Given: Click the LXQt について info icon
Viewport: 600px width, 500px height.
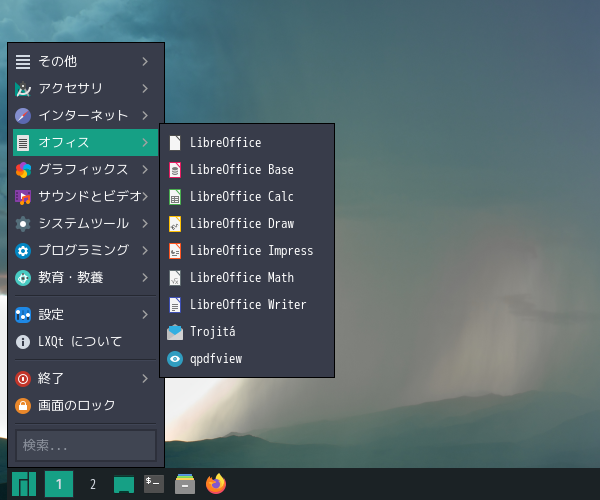Looking at the screenshot, I should click(23, 342).
